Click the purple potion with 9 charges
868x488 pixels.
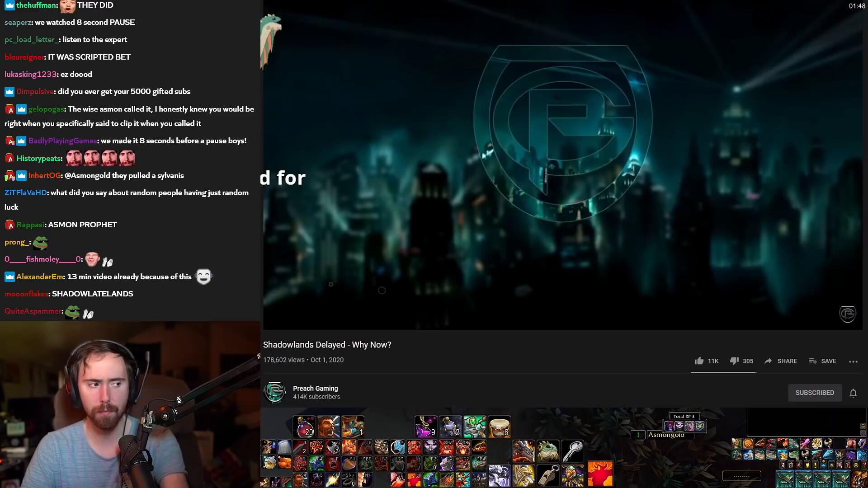click(x=425, y=426)
